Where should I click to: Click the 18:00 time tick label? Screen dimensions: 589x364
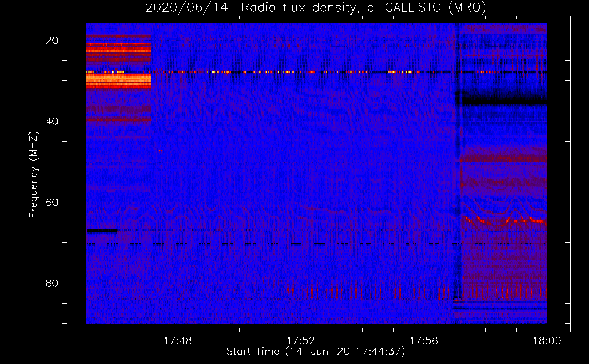[547, 341]
